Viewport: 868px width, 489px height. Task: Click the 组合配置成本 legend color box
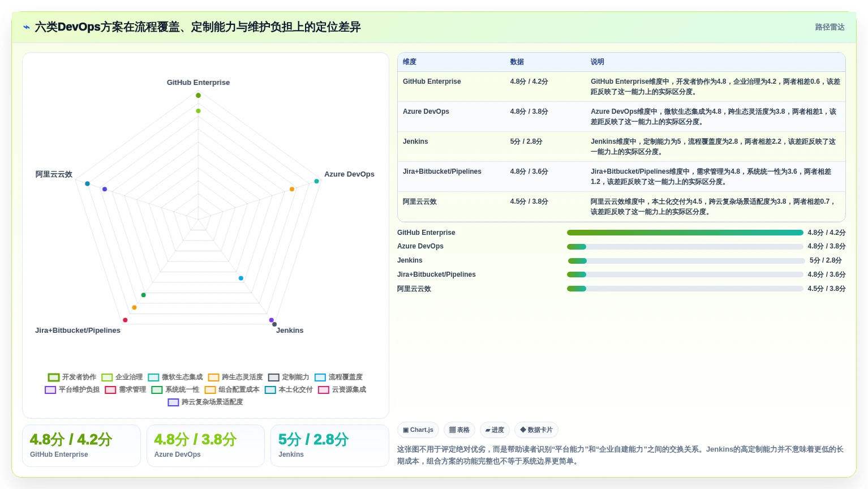[x=210, y=389]
